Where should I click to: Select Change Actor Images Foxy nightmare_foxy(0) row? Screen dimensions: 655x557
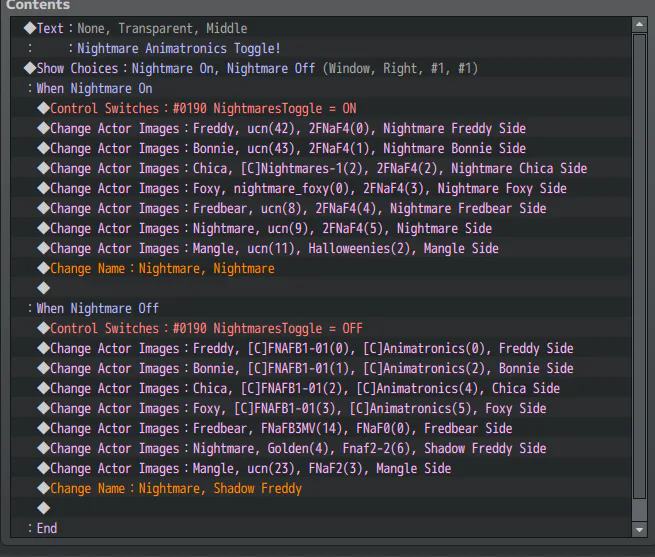point(321,188)
